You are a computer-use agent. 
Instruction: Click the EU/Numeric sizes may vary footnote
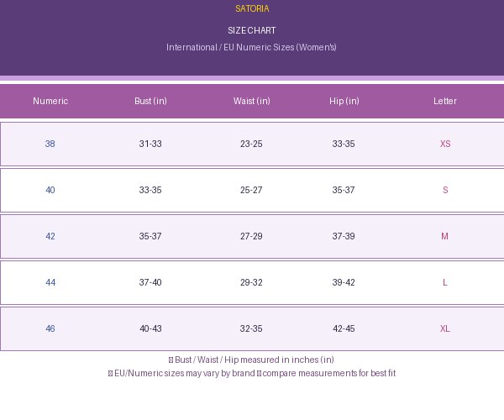(252, 374)
